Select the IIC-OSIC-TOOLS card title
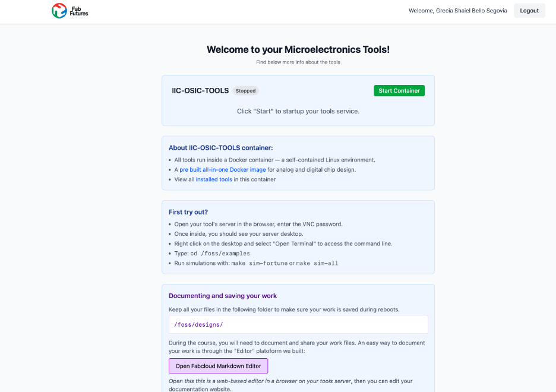Image resolution: width=556 pixels, height=392 pixels. coord(200,91)
